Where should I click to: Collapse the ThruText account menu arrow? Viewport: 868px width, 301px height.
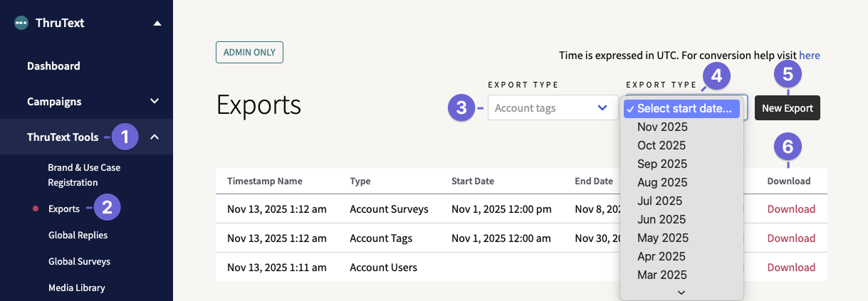click(157, 23)
